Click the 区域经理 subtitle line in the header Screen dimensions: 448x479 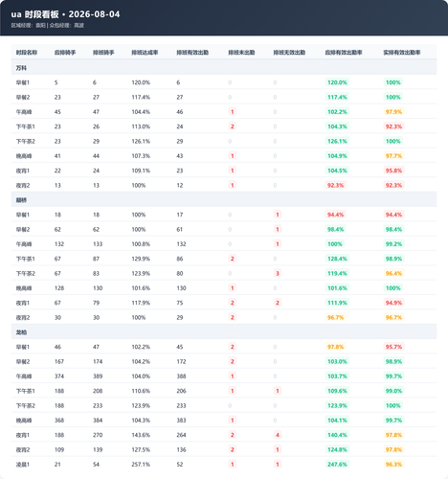click(48, 25)
